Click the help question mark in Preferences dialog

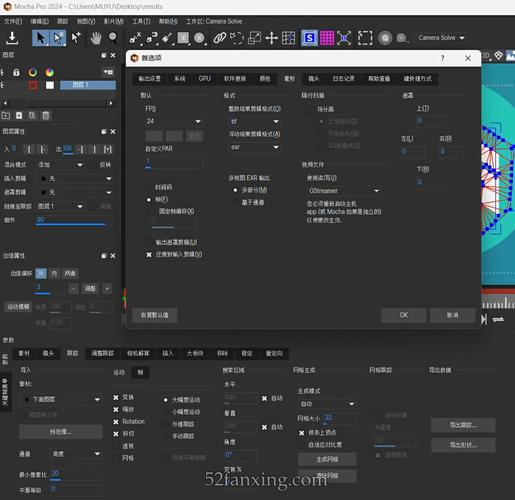point(442,58)
